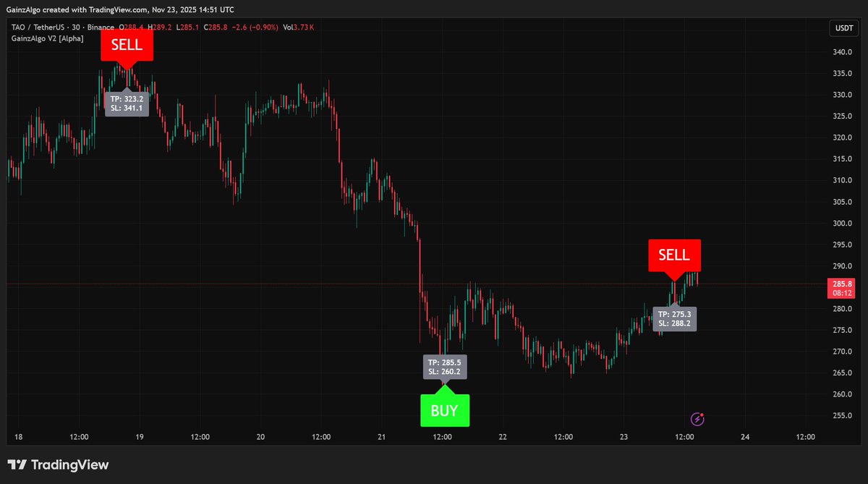868x484 pixels.
Task: Click the date label 24 on time axis
Action: (745, 437)
